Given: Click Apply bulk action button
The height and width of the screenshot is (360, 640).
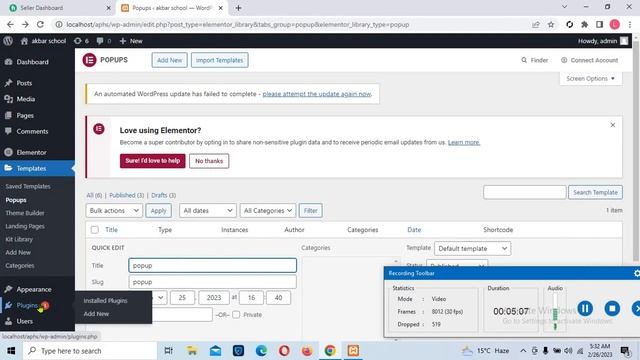Looking at the screenshot, I should click(158, 211).
